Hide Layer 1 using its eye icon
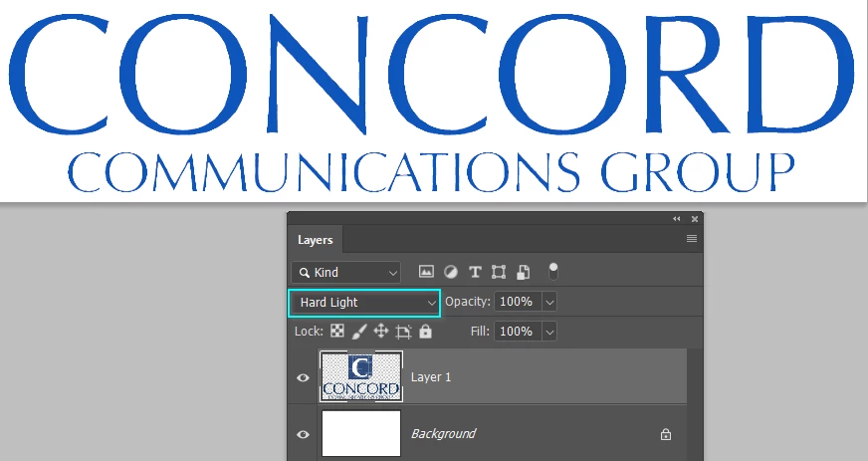This screenshot has height=461, width=868. 303,377
